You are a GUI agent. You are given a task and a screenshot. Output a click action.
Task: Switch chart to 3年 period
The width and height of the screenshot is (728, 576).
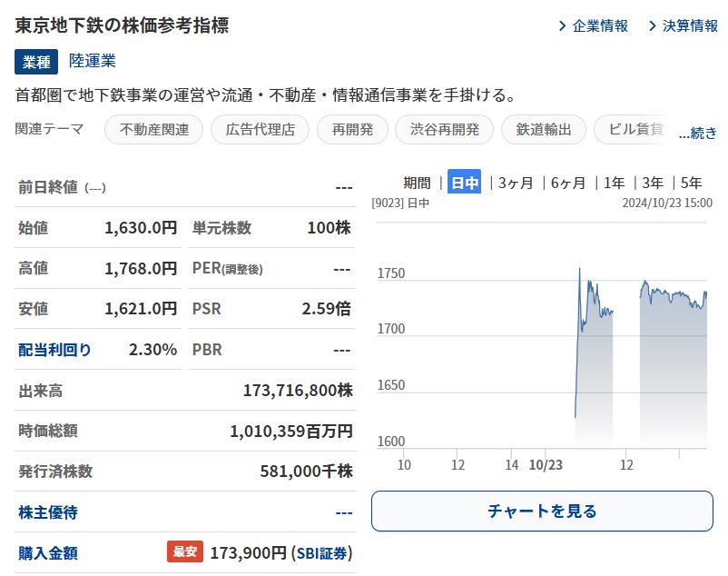[653, 183]
